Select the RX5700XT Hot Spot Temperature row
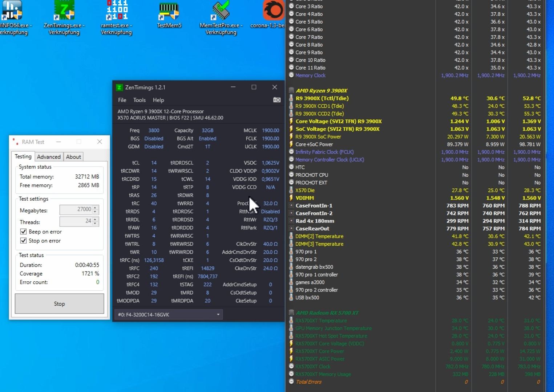The image size is (554, 392). (415, 336)
